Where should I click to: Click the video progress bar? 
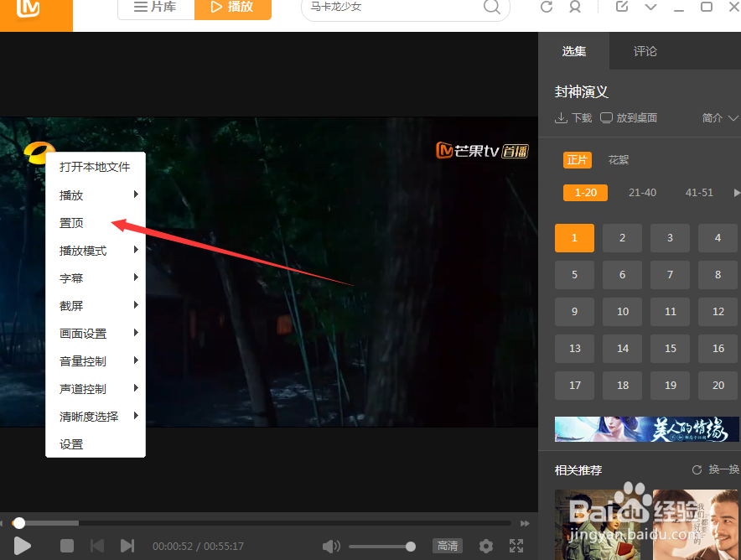click(x=262, y=523)
